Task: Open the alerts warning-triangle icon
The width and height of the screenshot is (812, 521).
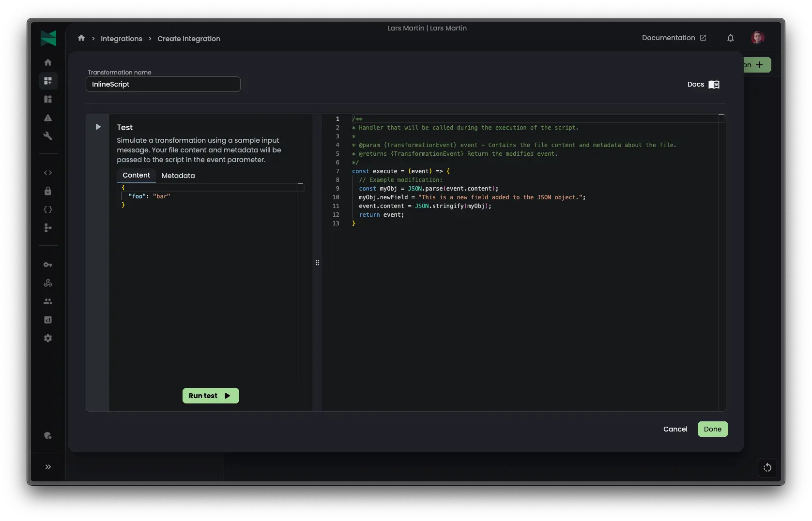Action: tap(48, 118)
